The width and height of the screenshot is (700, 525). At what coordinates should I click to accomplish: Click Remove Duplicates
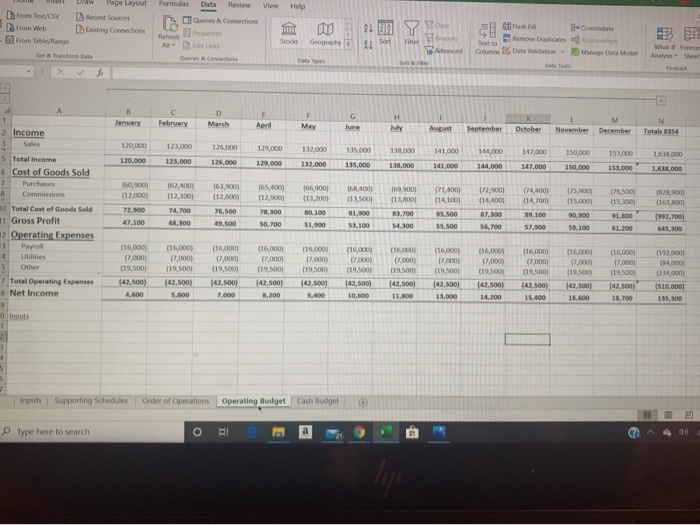pyautogui.click(x=534, y=39)
